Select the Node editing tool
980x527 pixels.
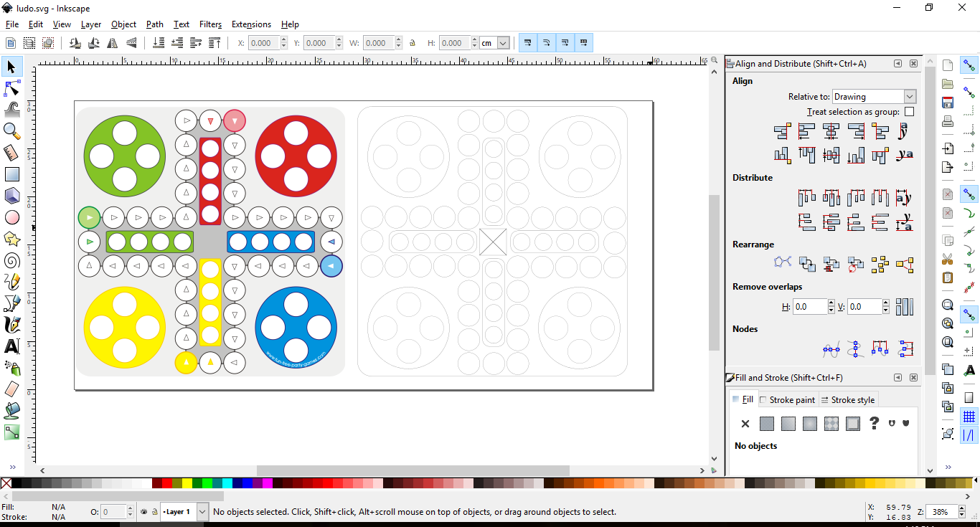11,87
